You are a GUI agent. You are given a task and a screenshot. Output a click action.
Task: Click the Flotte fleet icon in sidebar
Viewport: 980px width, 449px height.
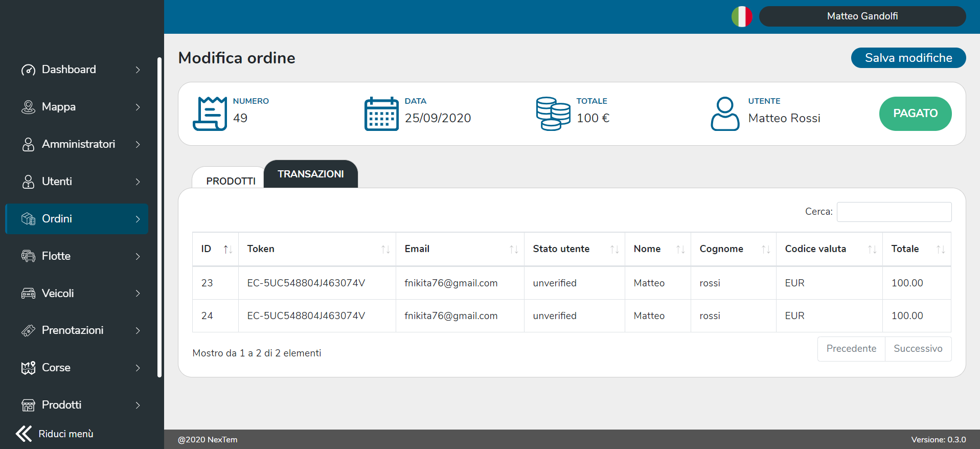28,256
